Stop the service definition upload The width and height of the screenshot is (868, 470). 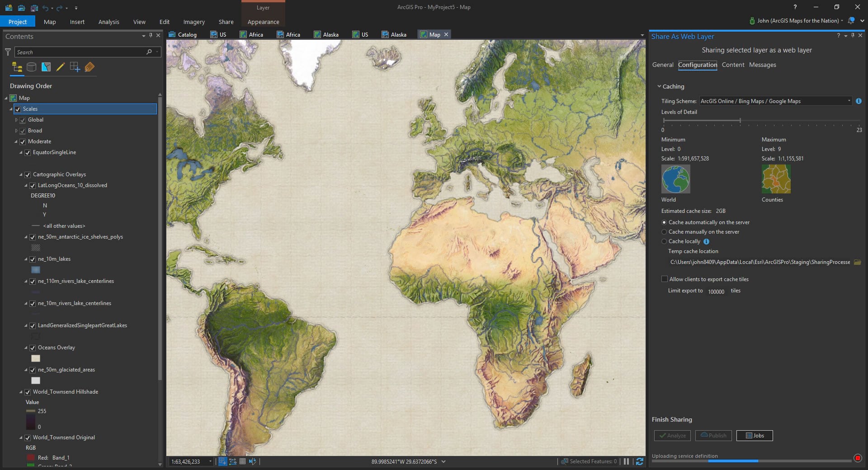tap(858, 458)
